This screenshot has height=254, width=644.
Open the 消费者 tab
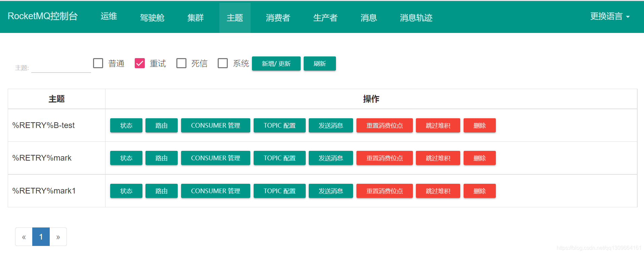tap(278, 17)
